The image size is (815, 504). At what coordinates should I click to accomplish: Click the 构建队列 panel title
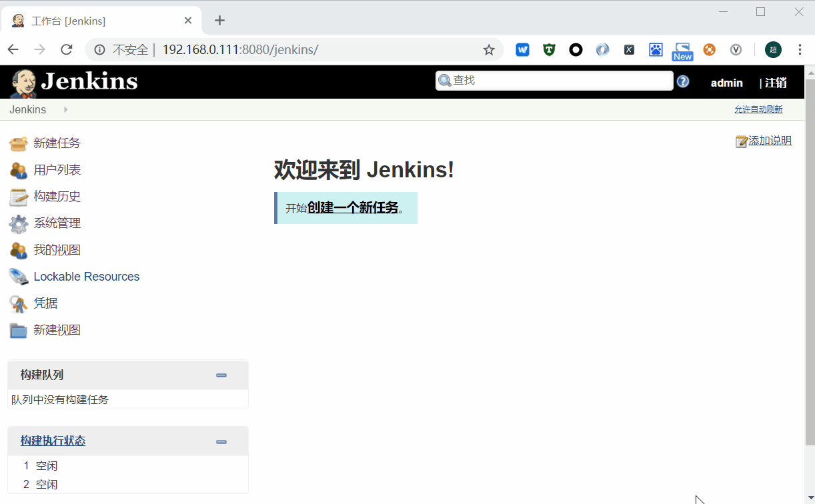coord(42,375)
